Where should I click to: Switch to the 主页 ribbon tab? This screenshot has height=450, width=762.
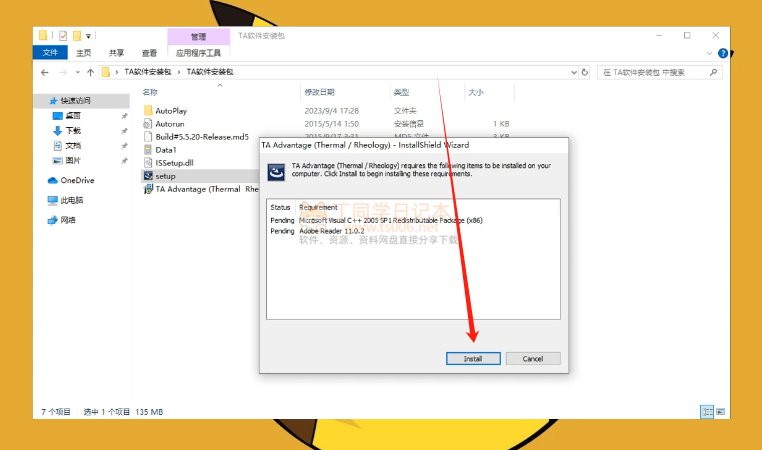click(84, 52)
